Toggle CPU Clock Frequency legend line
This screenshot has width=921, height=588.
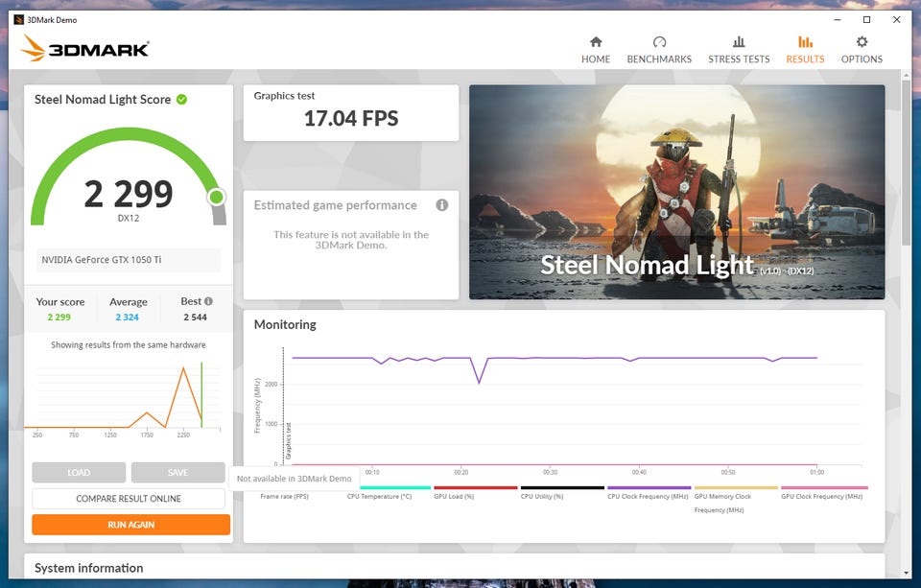[648, 493]
